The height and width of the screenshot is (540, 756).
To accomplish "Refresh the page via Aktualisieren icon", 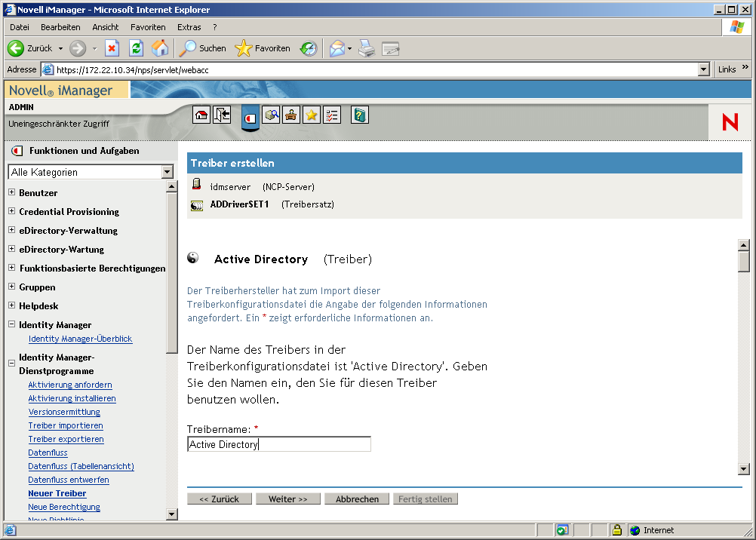I will coord(136,47).
